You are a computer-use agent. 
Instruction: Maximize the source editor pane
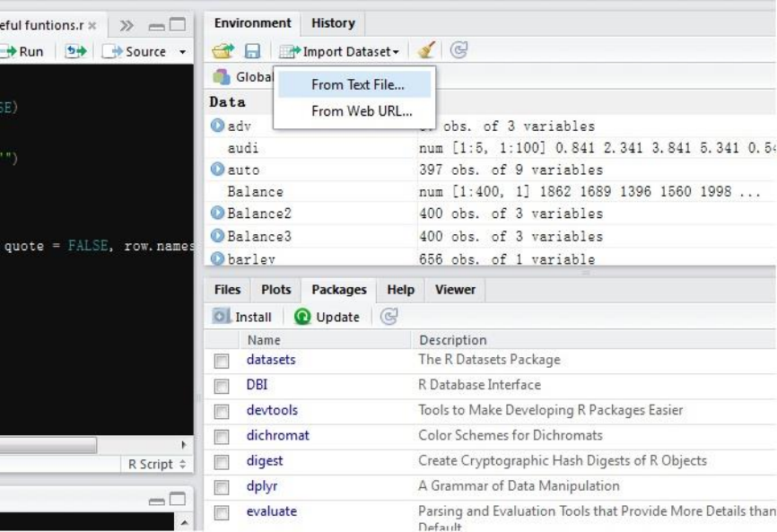click(x=178, y=24)
